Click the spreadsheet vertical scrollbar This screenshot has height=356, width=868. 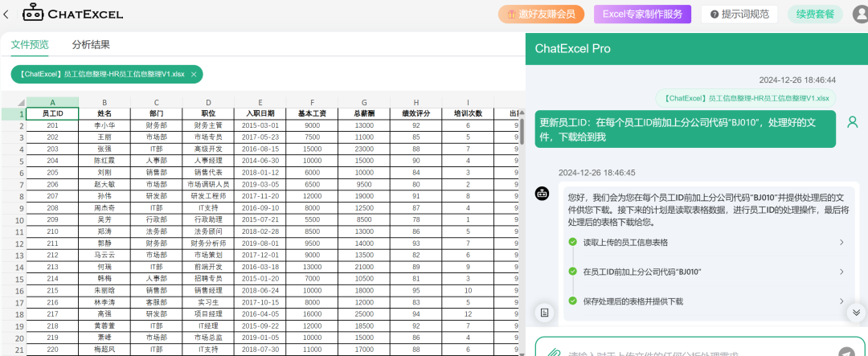click(522, 131)
